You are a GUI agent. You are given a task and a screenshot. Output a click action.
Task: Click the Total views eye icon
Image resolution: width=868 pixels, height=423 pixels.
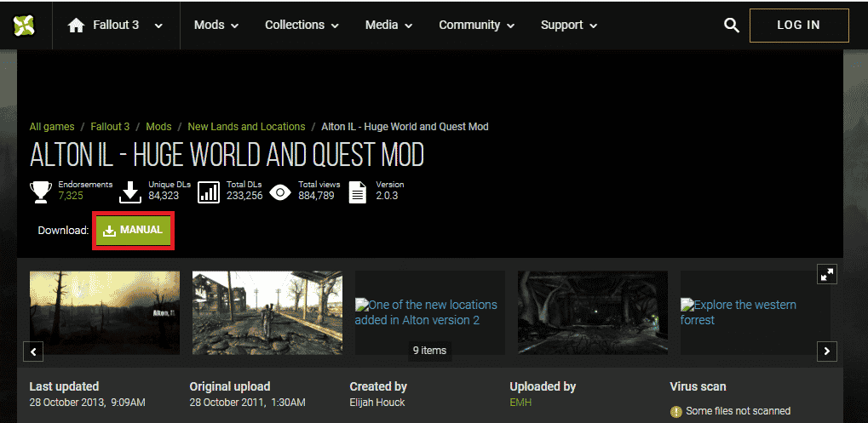(x=280, y=192)
